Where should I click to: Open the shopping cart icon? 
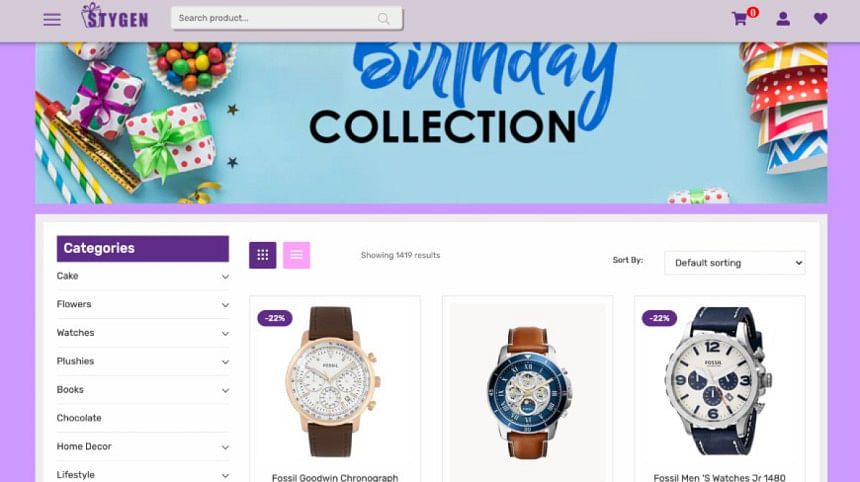coord(739,19)
